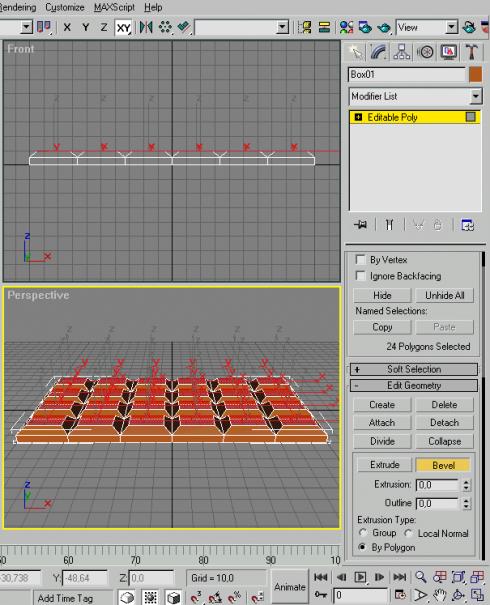Open Configure Modifier Sets button
This screenshot has width=490, height=605.
click(x=468, y=225)
